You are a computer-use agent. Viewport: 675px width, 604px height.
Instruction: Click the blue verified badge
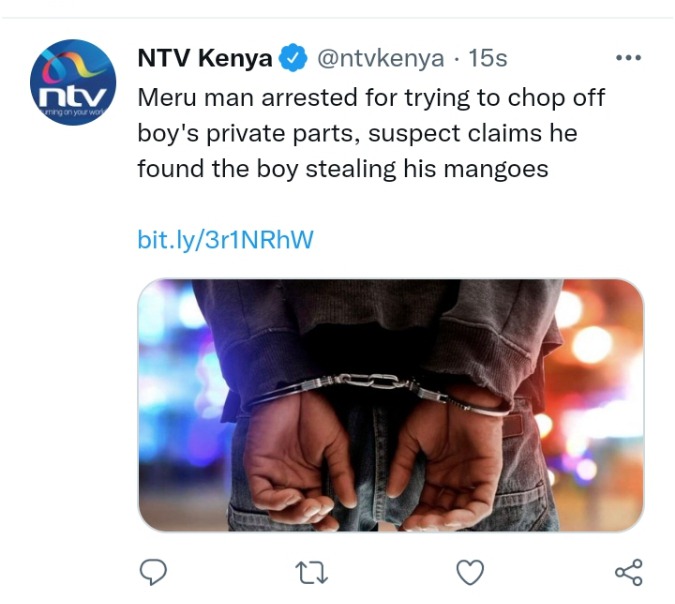point(293,58)
